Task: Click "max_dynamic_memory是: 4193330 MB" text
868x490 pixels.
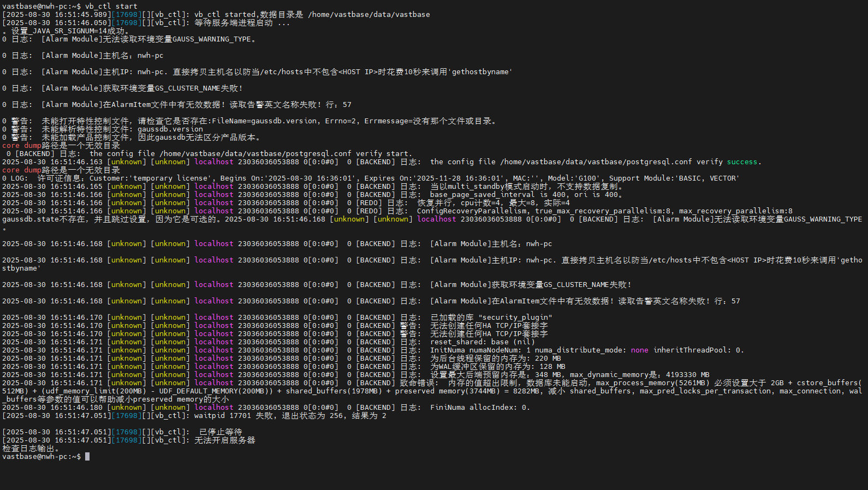Action: coord(640,375)
